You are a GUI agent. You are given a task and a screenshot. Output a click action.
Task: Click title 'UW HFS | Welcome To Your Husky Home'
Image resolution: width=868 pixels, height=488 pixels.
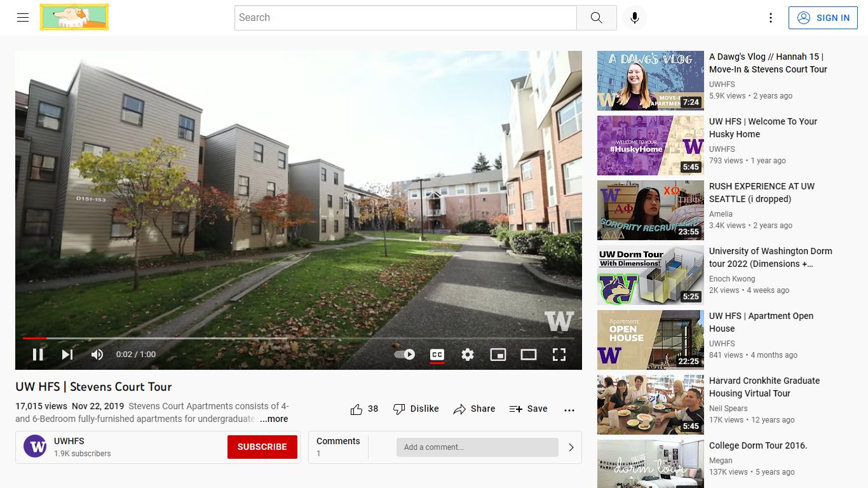click(763, 128)
